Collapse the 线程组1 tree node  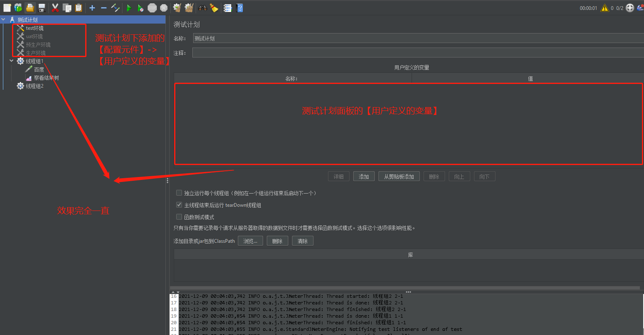pyautogui.click(x=12, y=61)
